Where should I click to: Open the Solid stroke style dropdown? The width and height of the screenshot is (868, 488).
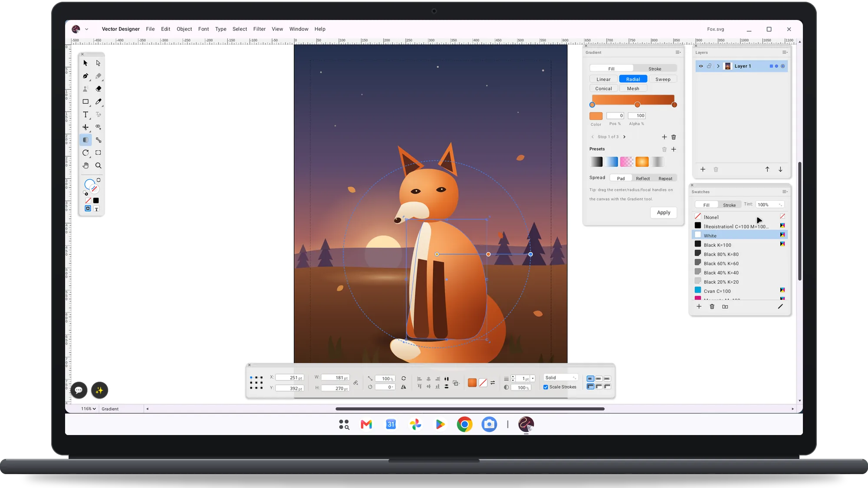click(561, 378)
